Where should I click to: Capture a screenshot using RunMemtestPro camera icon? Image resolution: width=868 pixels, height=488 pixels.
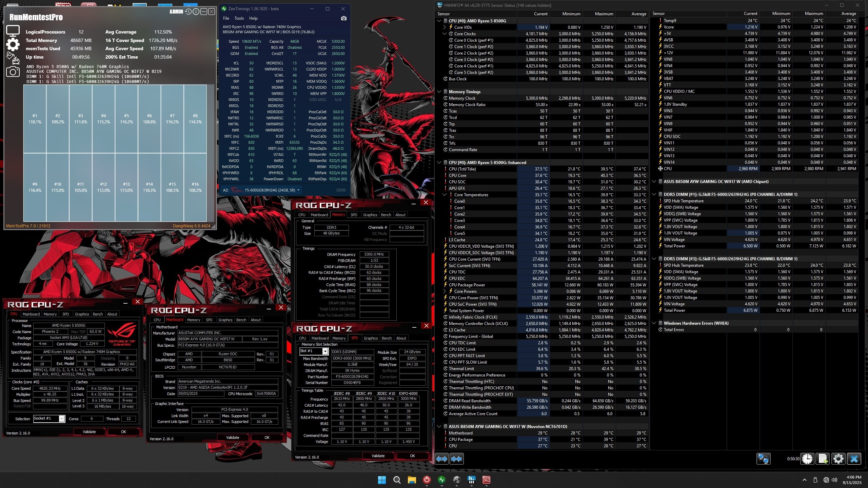pos(13,72)
